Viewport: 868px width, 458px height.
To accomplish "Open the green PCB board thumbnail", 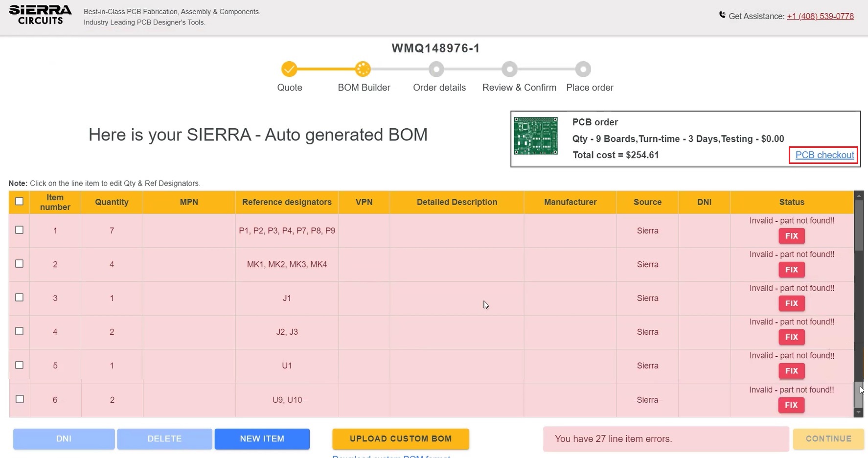I will coord(536,136).
